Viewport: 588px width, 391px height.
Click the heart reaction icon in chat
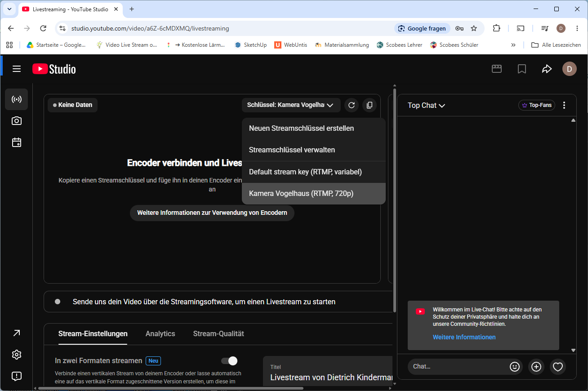[558, 367]
